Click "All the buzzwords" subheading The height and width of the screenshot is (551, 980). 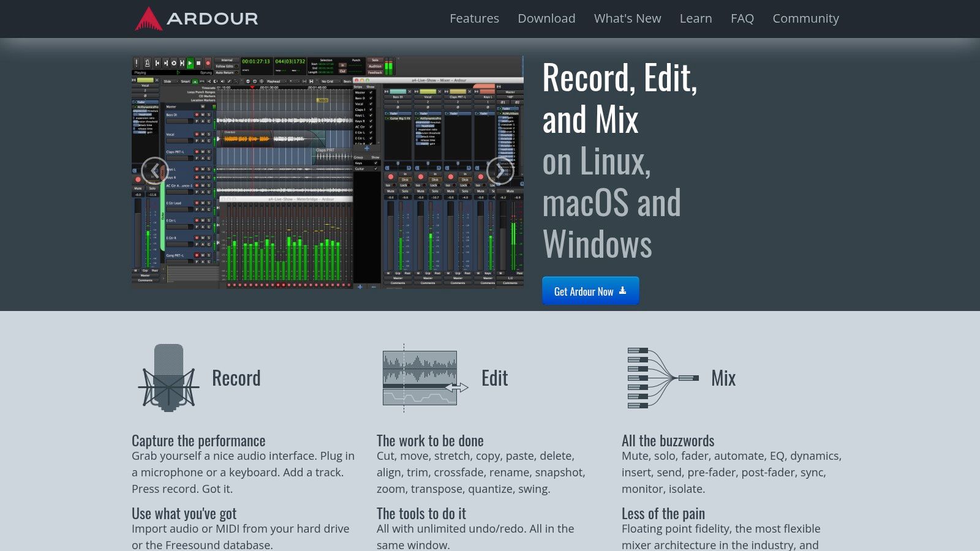coord(668,441)
